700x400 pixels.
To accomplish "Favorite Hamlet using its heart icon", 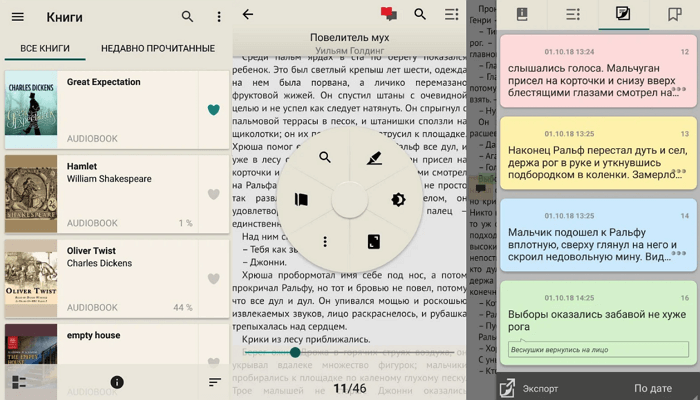I will tap(213, 195).
